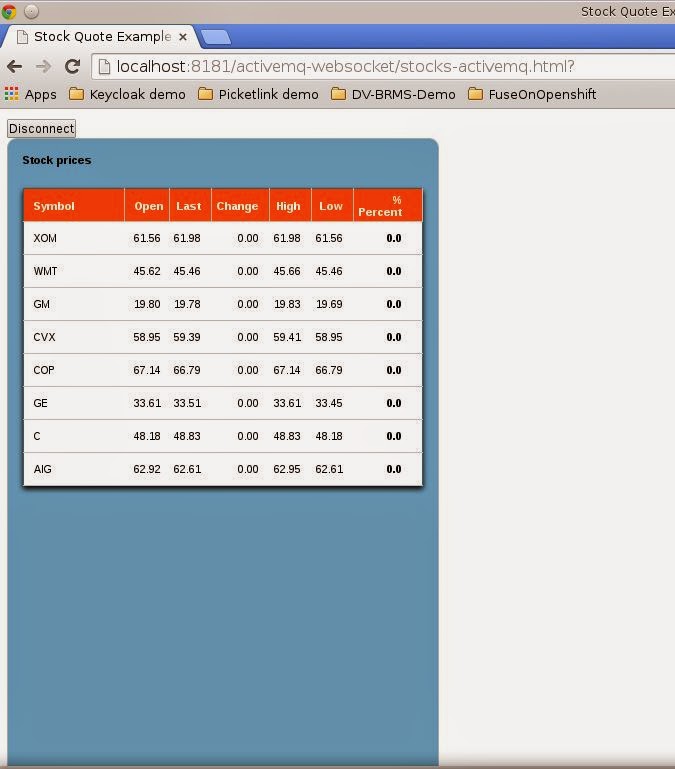
Task: Open the Apps grid shortcut
Action: pos(30,94)
